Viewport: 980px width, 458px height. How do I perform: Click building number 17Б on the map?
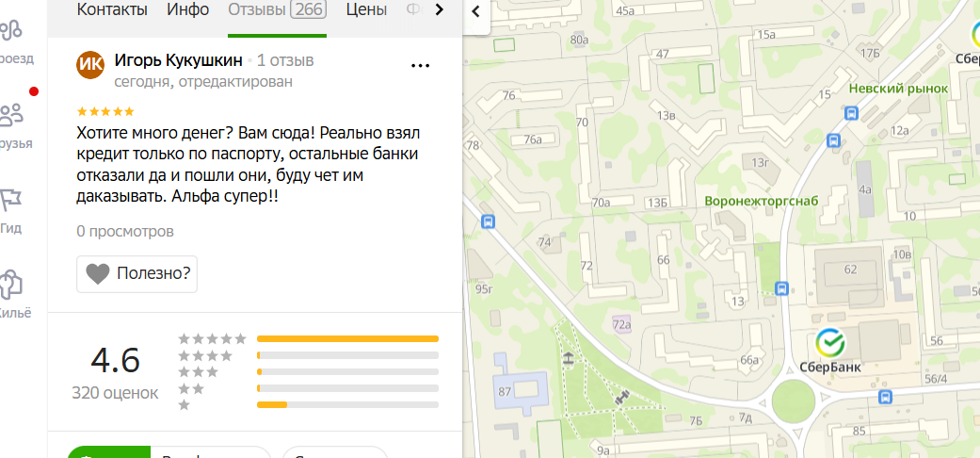[869, 53]
